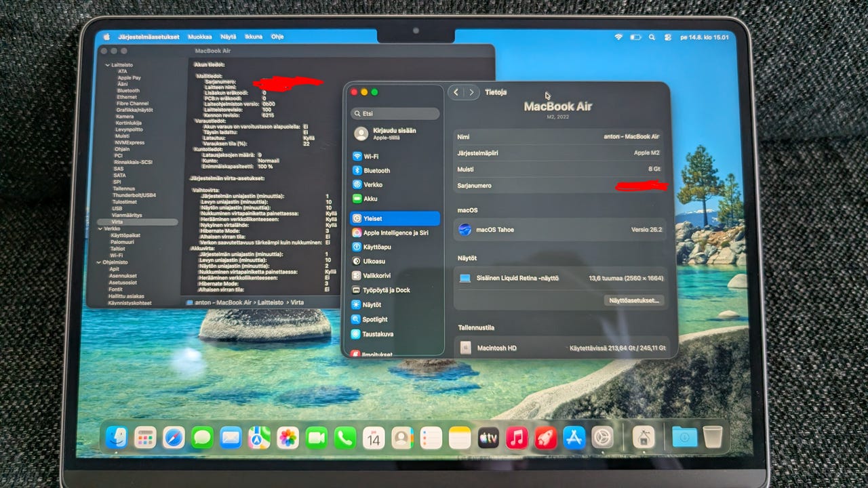Open the Phone app in the Dock
868x488 pixels.
344,438
